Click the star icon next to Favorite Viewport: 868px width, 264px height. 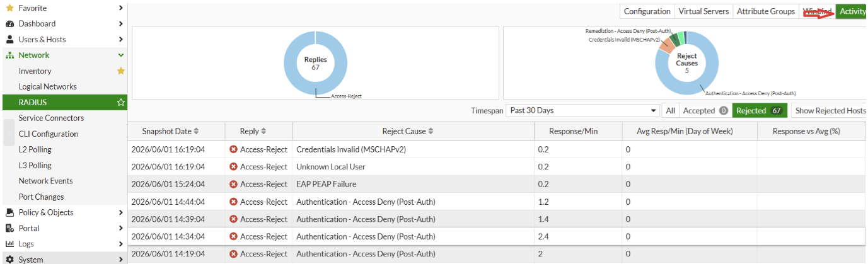(9, 8)
